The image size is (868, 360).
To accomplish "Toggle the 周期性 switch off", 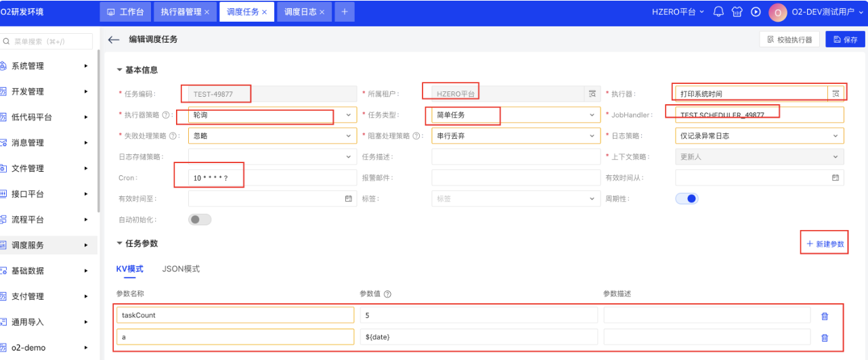I will tap(687, 199).
